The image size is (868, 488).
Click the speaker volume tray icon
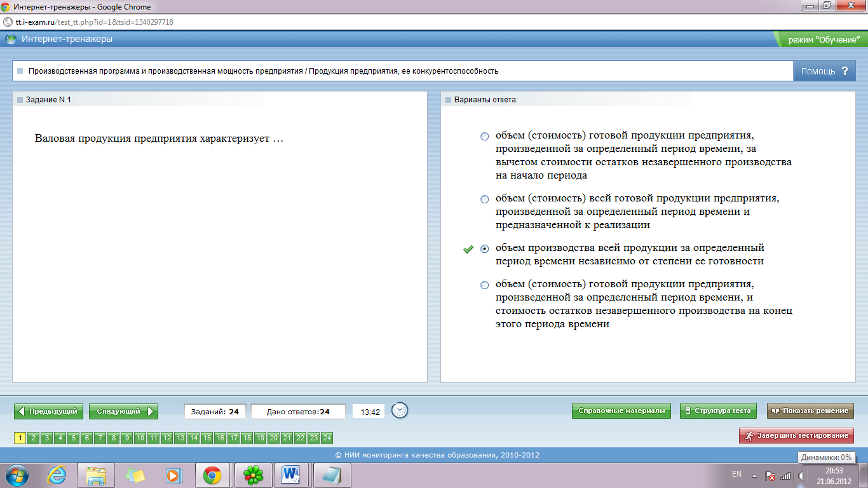click(801, 475)
